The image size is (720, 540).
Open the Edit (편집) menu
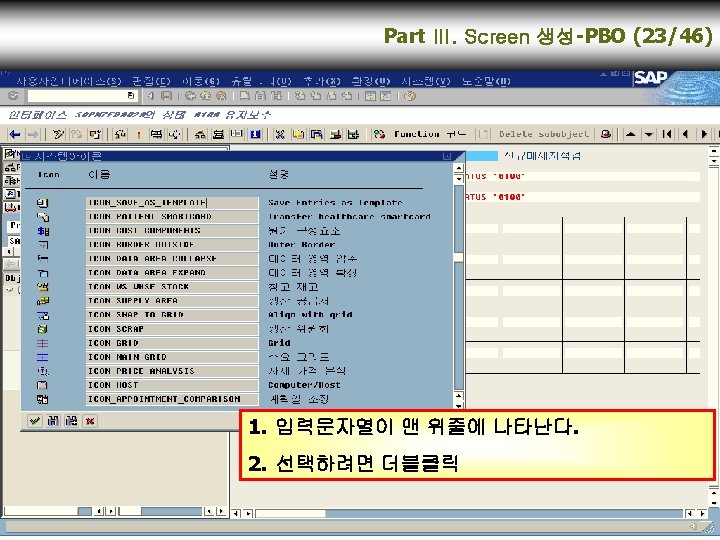click(151, 81)
